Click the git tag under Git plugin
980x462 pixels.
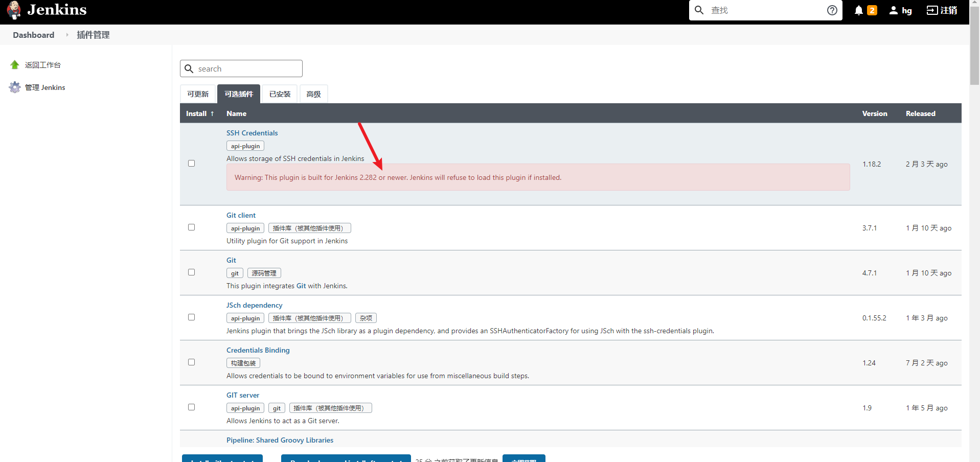tap(235, 273)
